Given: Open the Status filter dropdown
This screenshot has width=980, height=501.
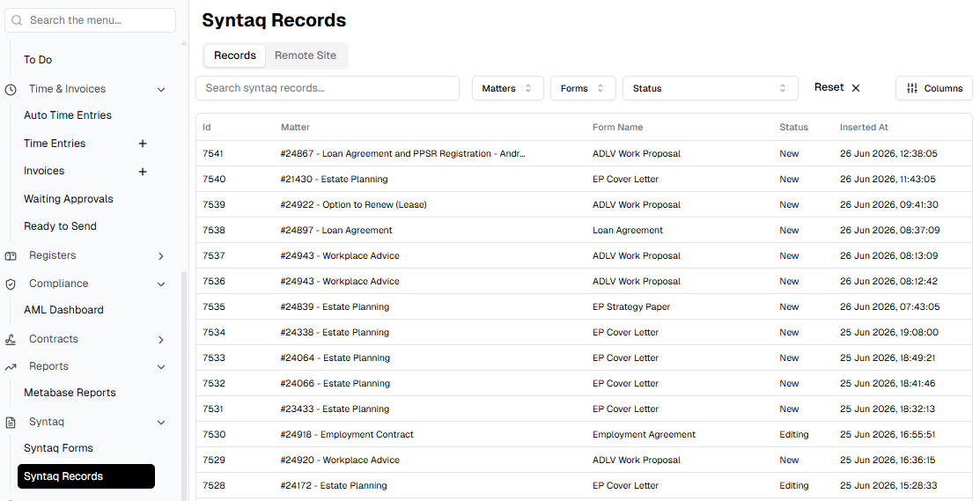Looking at the screenshot, I should 710,88.
